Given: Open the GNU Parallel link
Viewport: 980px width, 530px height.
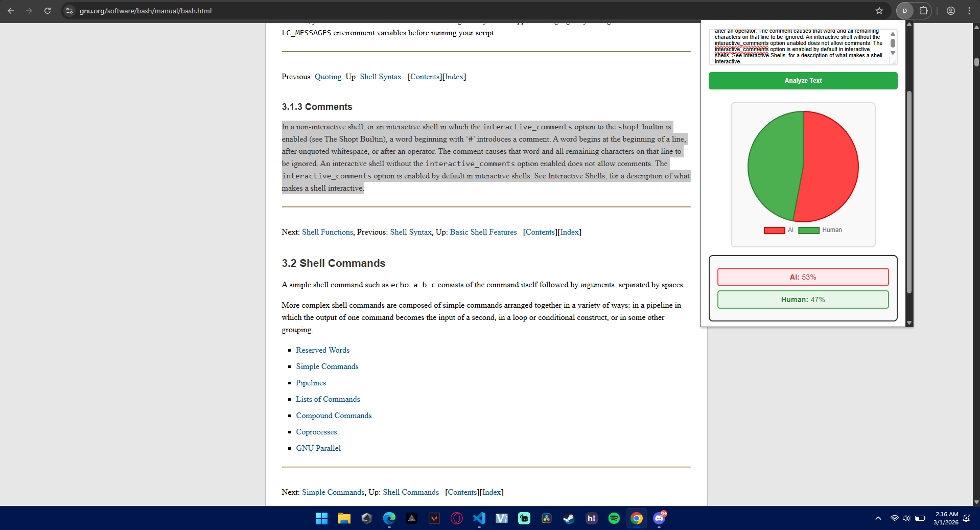Looking at the screenshot, I should click(318, 448).
